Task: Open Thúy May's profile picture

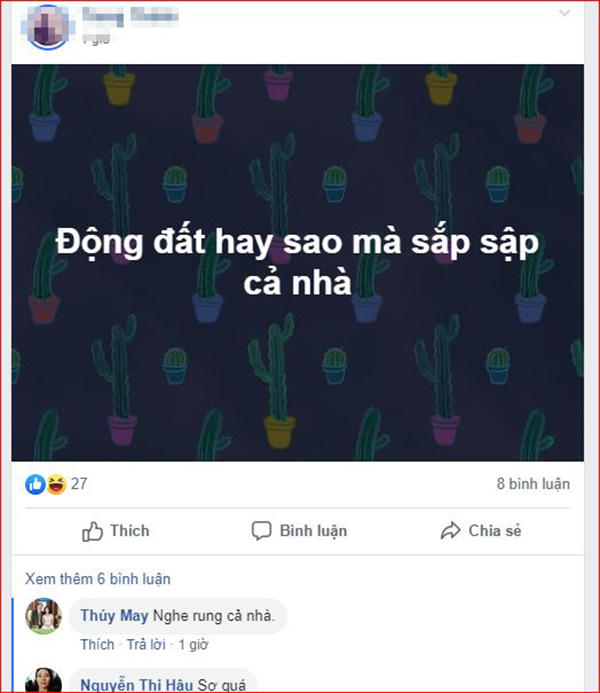Action: point(44,617)
